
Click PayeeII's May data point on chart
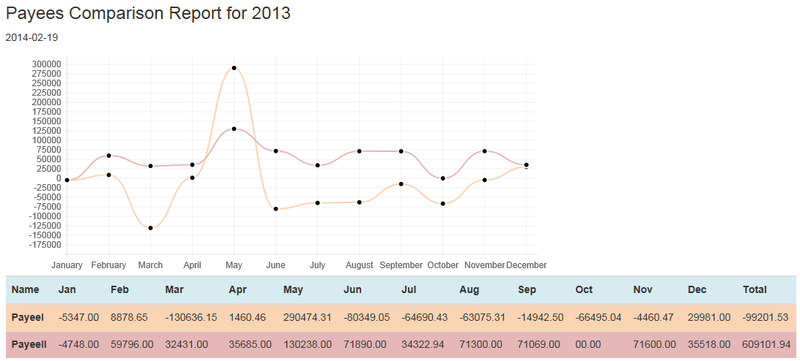[x=234, y=129]
